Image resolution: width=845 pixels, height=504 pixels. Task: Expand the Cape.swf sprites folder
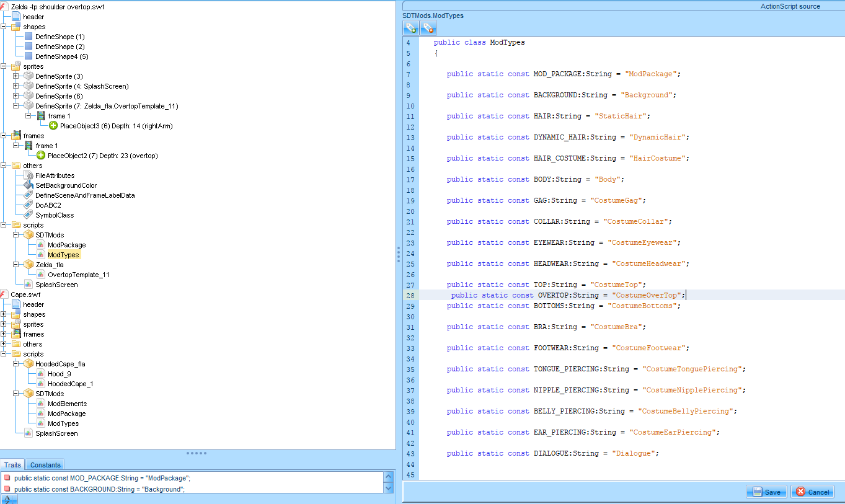point(4,324)
